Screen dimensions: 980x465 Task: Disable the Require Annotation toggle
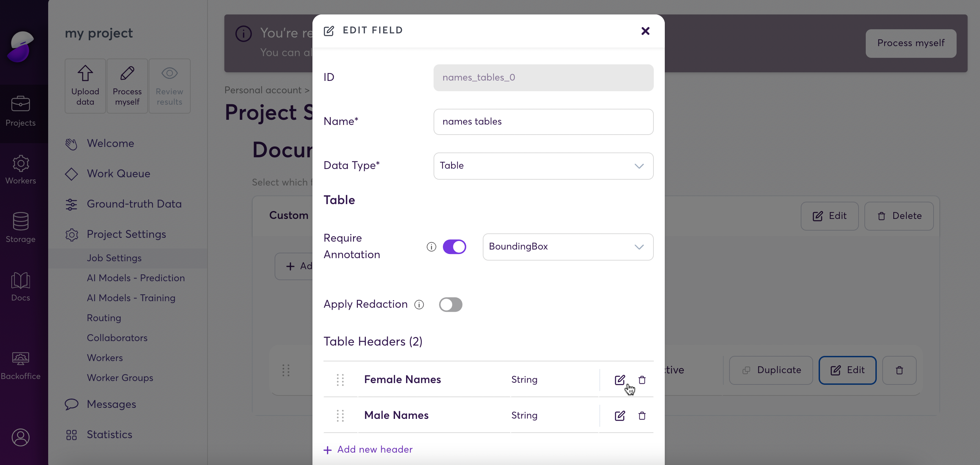click(x=454, y=246)
